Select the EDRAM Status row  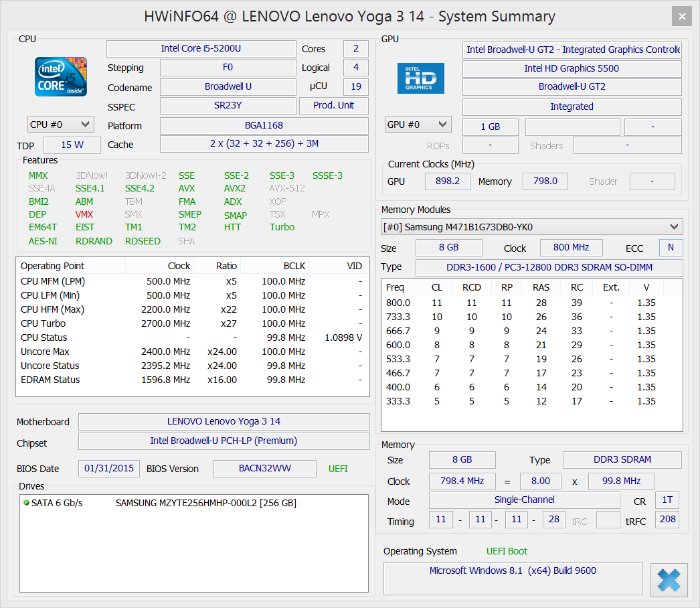192,380
